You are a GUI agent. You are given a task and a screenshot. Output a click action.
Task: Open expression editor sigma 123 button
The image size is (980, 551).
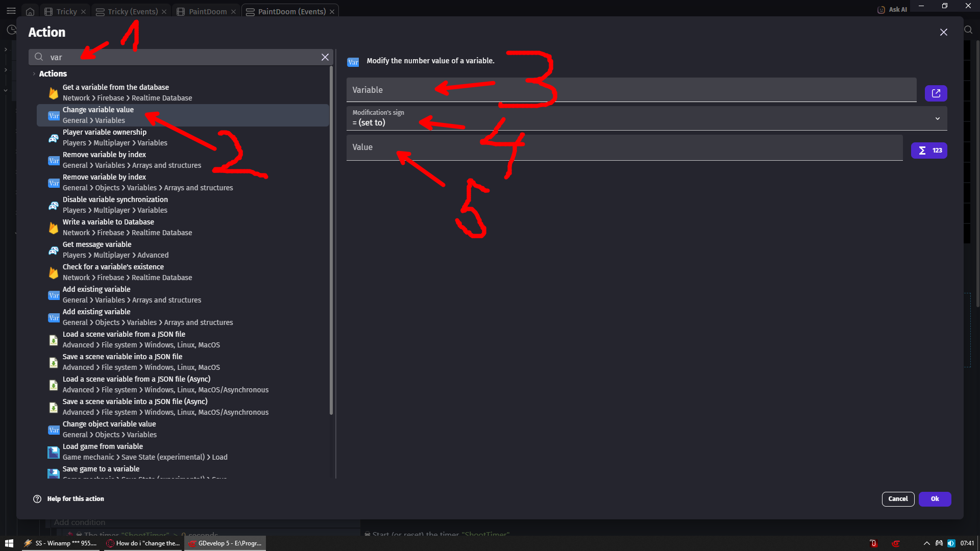[x=929, y=151]
